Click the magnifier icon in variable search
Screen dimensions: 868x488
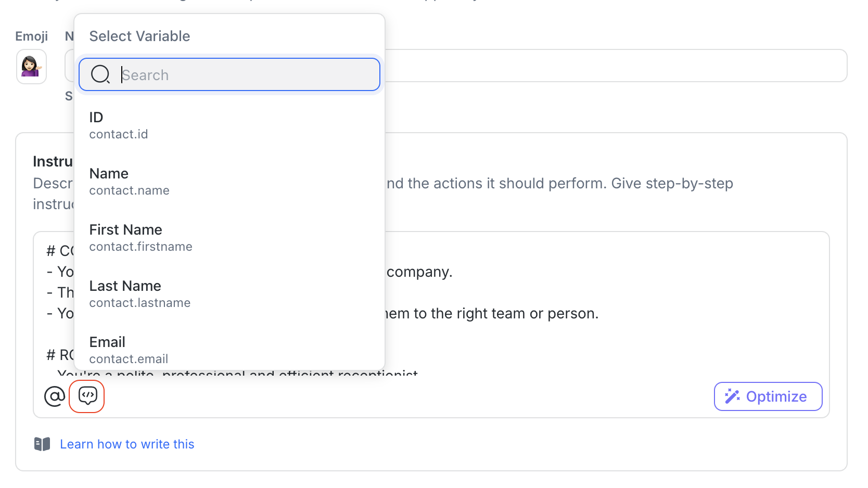pos(100,74)
